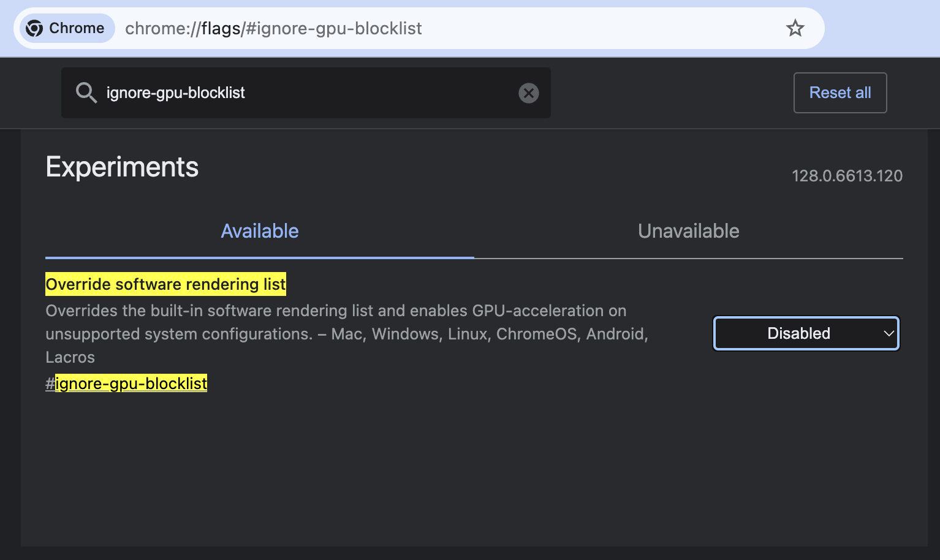Click the version number 128.0.6613.120
940x560 pixels.
(x=847, y=176)
